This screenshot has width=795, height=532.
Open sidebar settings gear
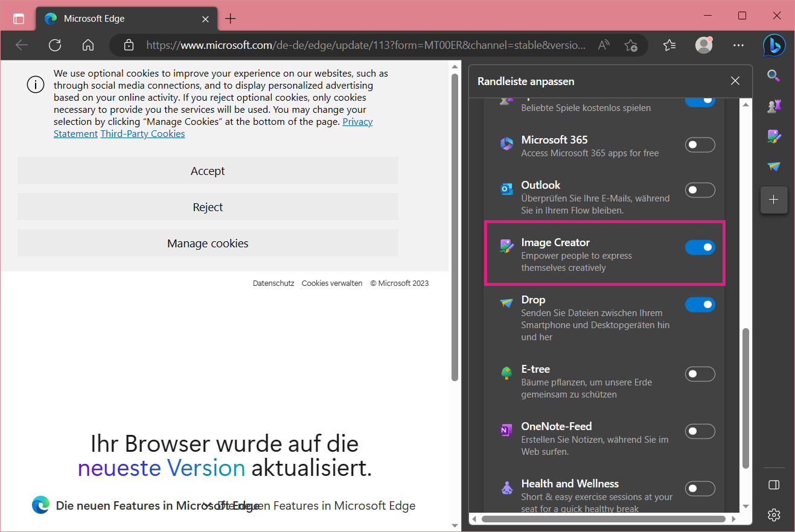773,515
